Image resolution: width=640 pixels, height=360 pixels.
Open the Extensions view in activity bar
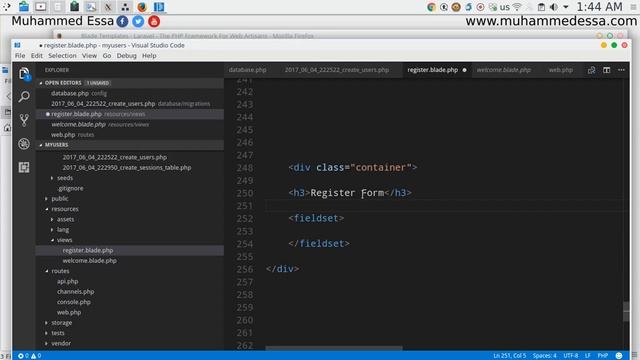pyautogui.click(x=24, y=167)
